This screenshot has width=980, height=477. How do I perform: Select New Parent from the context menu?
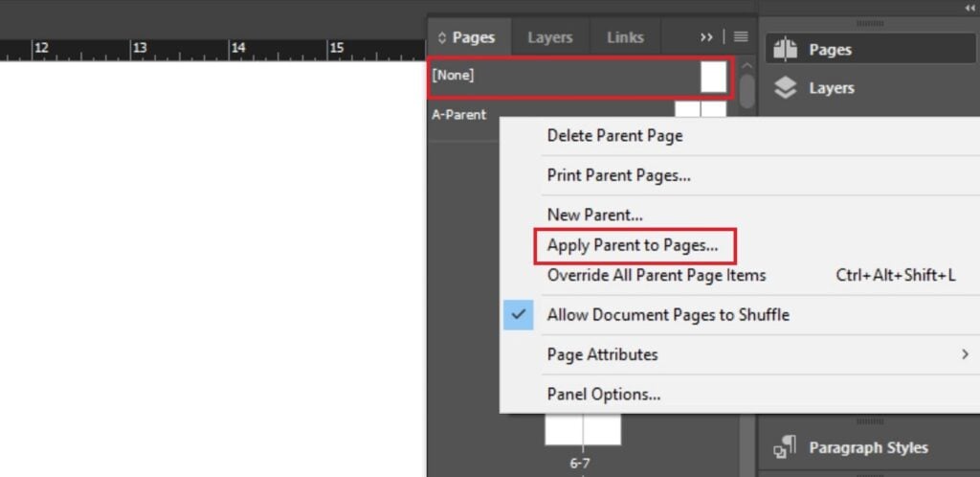(594, 215)
